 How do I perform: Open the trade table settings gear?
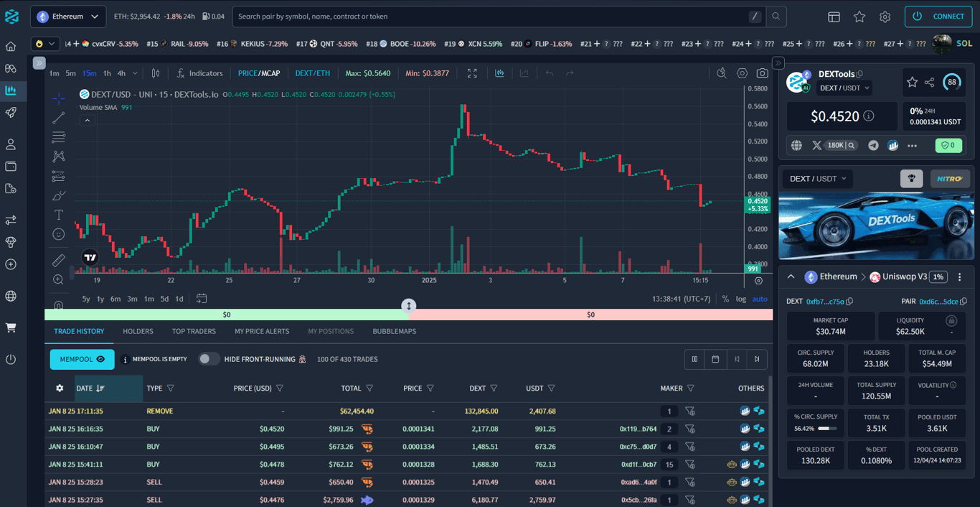(x=60, y=388)
